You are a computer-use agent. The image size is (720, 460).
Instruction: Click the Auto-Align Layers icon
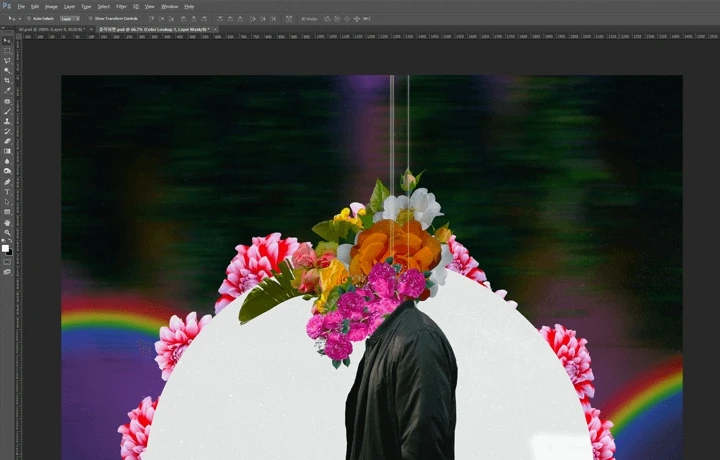(289, 19)
